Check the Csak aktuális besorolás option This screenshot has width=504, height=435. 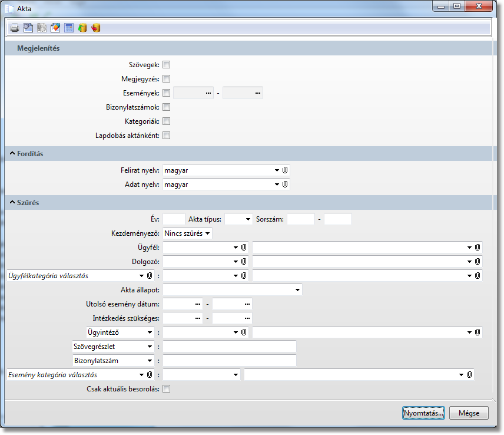click(167, 389)
